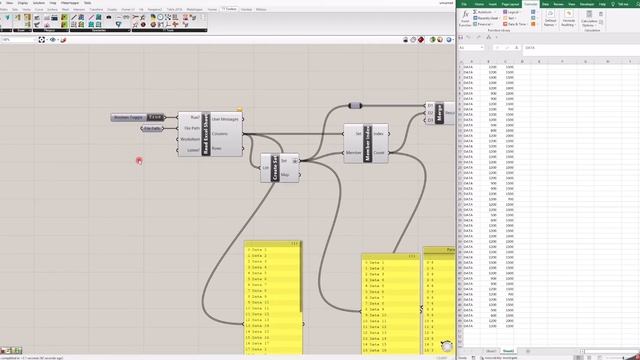Open the Calculation Options dropdown
Image resolution: width=640 pixels, height=360 pixels.
(x=589, y=19)
